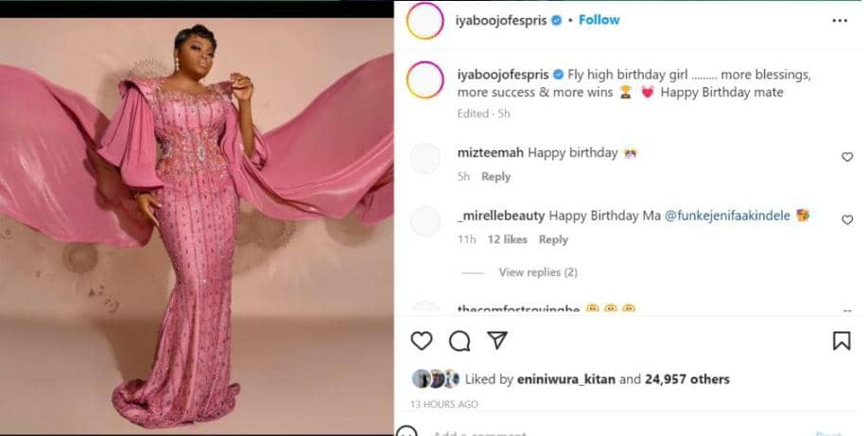Click the Follow button

tap(599, 20)
